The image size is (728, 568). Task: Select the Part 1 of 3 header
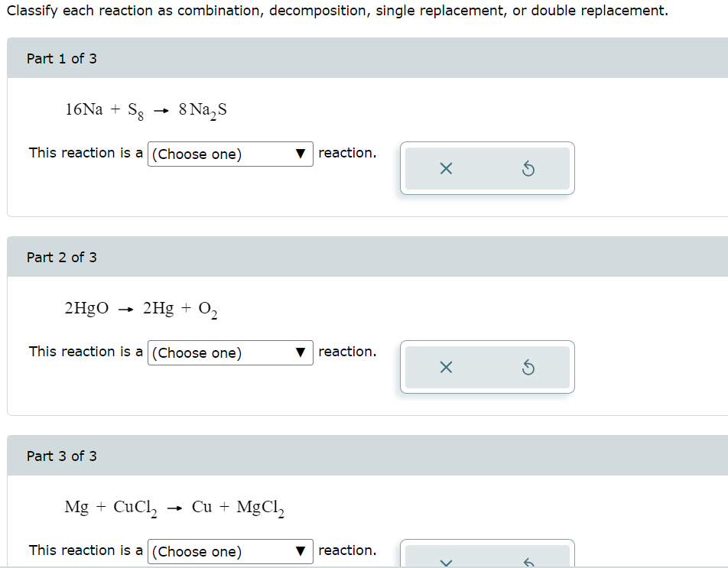[x=61, y=57]
